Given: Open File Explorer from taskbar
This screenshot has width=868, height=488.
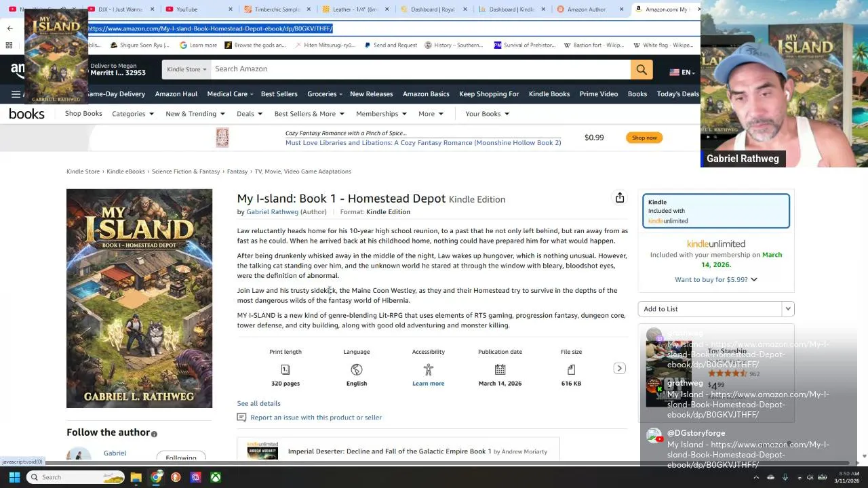Looking at the screenshot, I should pos(136,477).
